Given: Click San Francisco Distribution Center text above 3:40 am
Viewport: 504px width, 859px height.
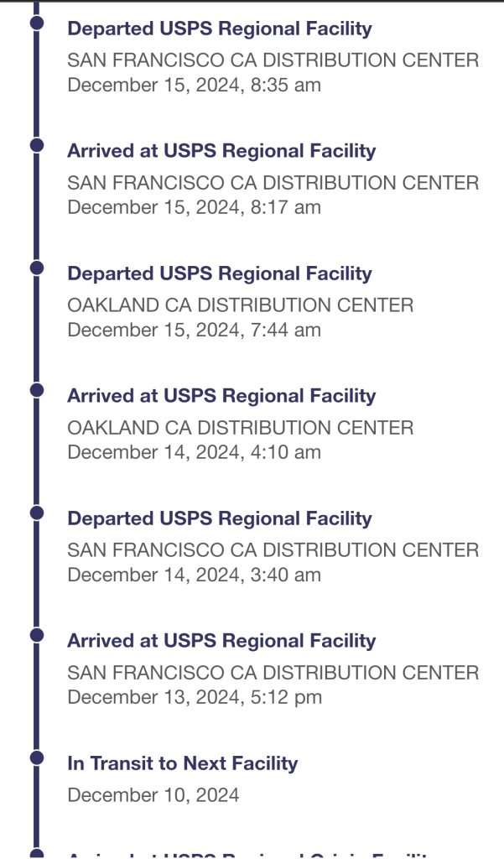Looking at the screenshot, I should pyautogui.click(x=273, y=550).
